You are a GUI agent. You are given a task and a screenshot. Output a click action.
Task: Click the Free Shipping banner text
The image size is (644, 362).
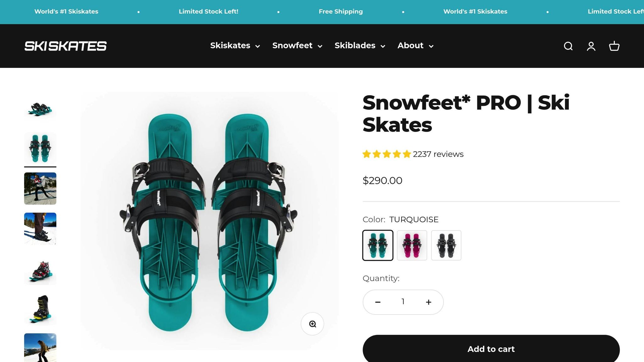341,12
